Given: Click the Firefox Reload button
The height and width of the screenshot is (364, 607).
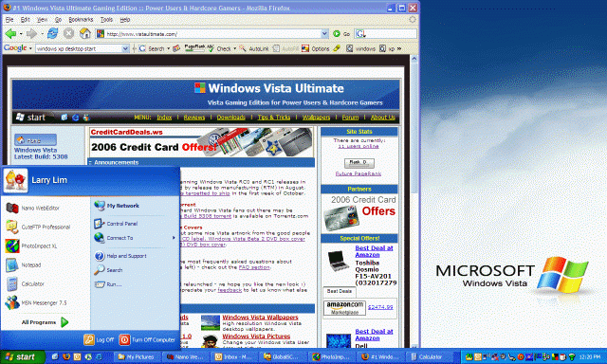Looking at the screenshot, I should (52, 34).
